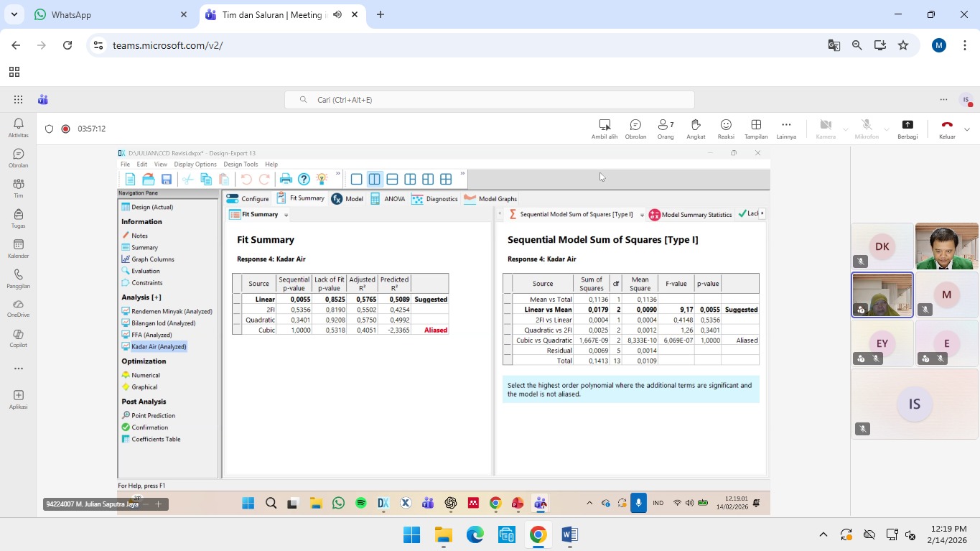Image resolution: width=980 pixels, height=551 pixels.
Task: Click the Berbagi share screen icon
Action: [907, 128]
